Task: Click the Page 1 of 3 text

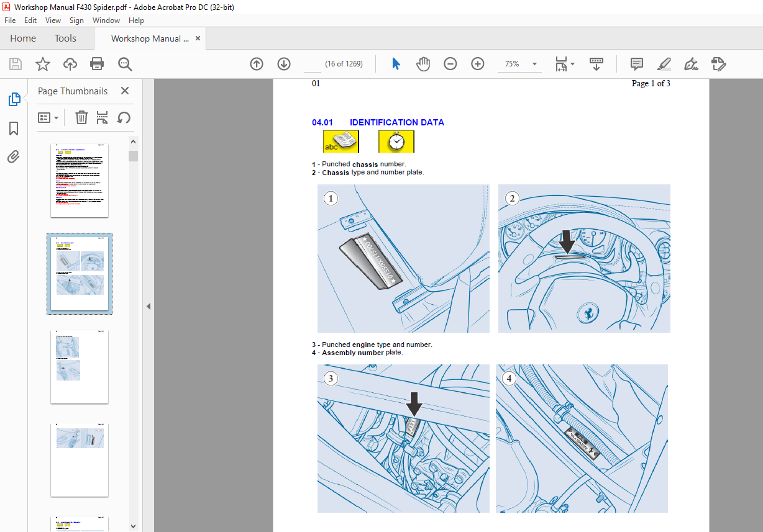Action: pos(651,83)
